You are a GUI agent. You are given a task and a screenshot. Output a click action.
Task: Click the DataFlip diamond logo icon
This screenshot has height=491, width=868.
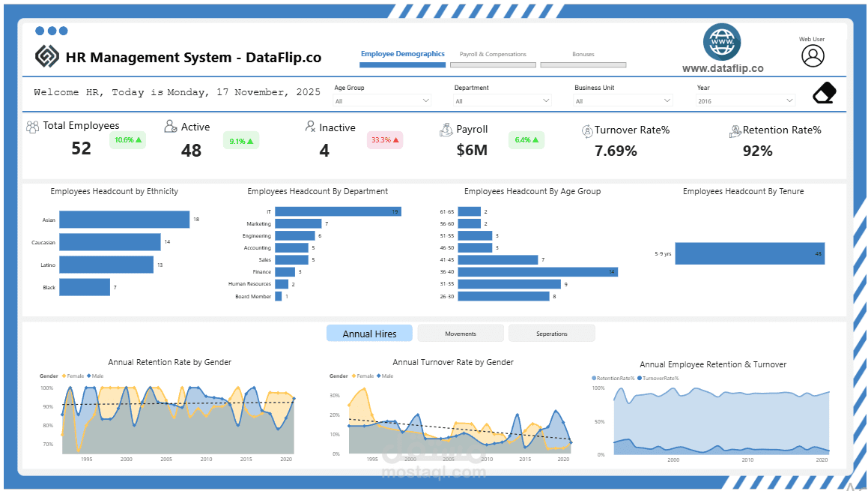coord(47,56)
